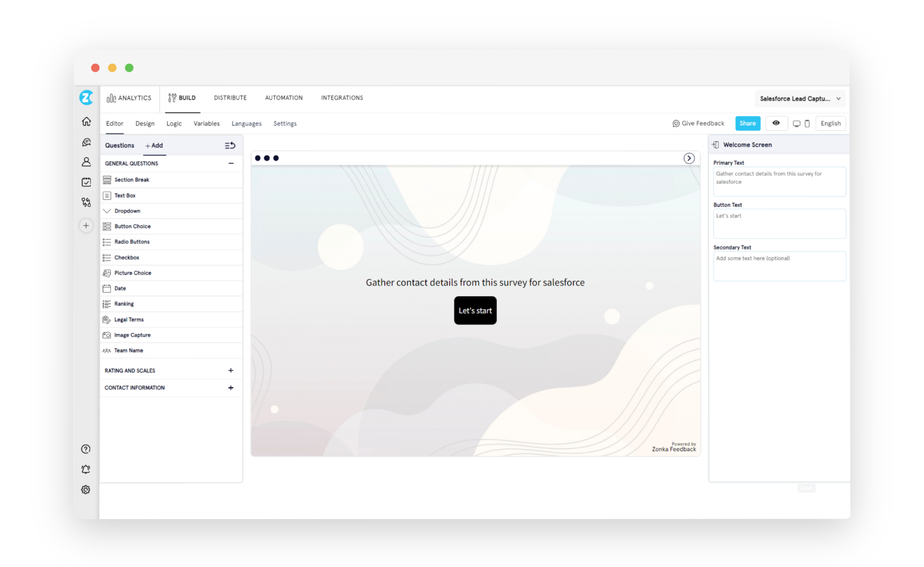Open the Integrations section in the top navigation
924x567 pixels.
[x=342, y=98]
